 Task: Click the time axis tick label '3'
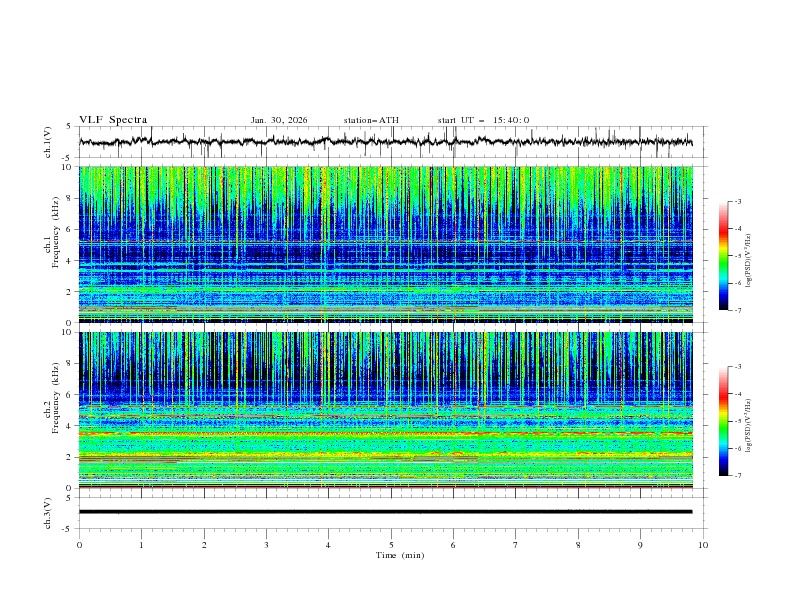[266, 545]
